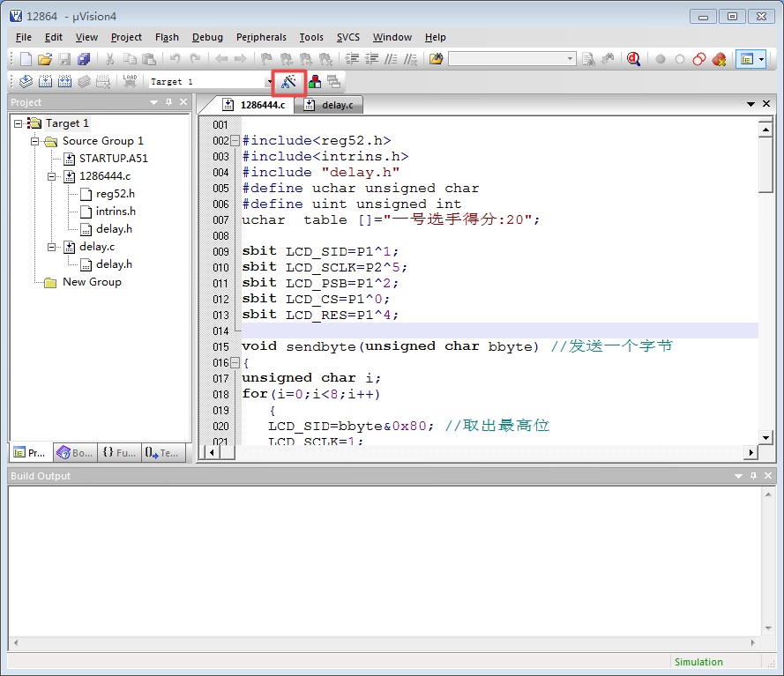The image size is (784, 676).
Task: Collapse the delay.c file node
Action: coord(51,247)
